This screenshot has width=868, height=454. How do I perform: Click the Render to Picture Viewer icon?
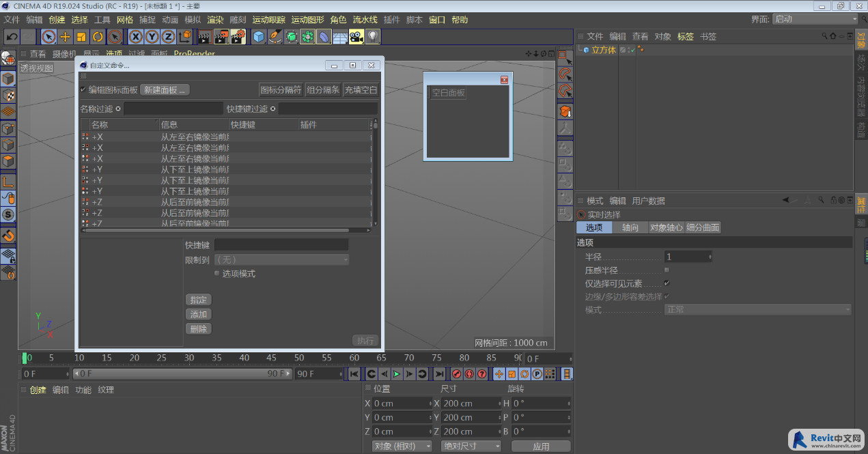click(x=222, y=36)
